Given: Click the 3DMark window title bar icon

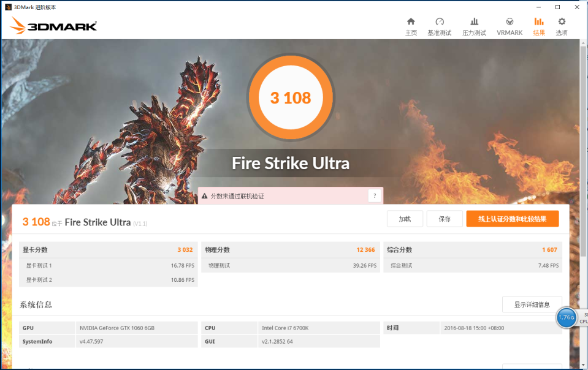Looking at the screenshot, I should coord(8,7).
